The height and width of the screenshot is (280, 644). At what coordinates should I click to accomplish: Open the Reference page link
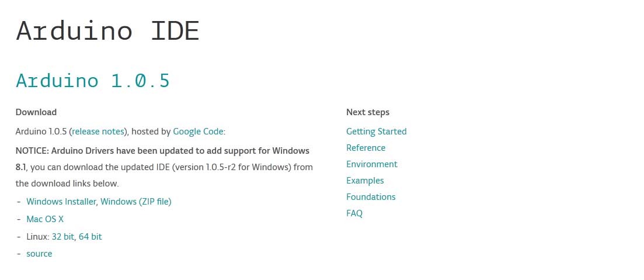point(366,148)
